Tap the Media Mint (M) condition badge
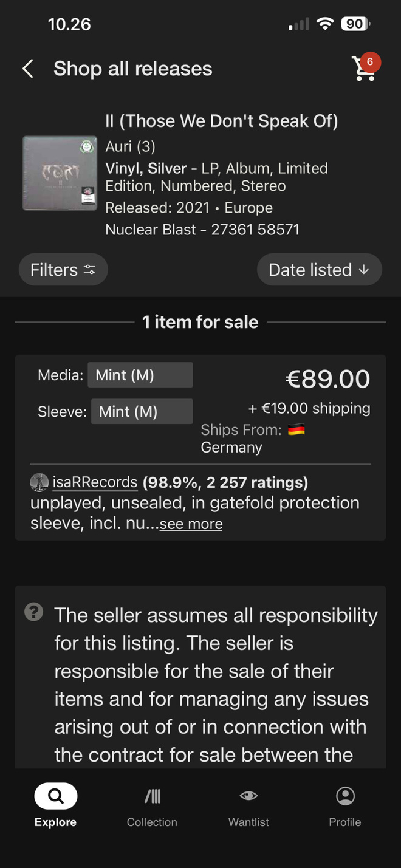Viewport: 401px width, 868px height. (x=140, y=375)
